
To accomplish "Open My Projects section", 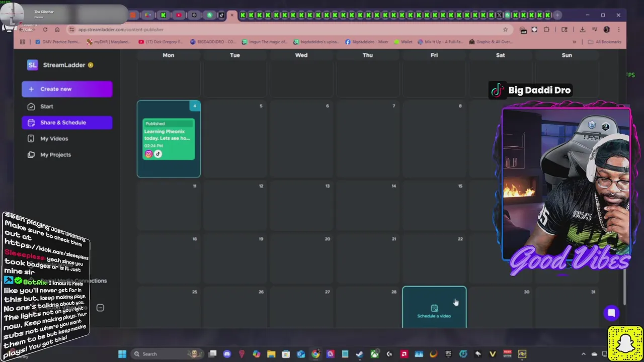I will (55, 154).
